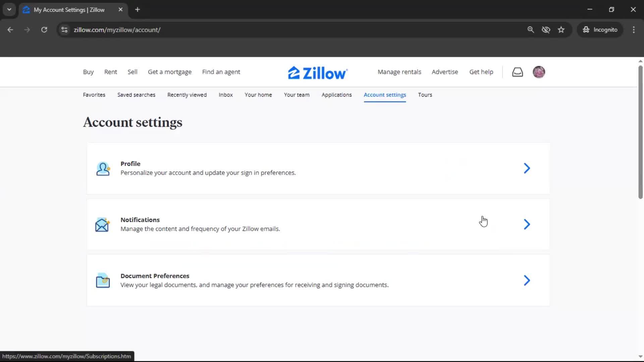This screenshot has width=644, height=362.
Task: Click the Profile person icon
Action: click(103, 169)
